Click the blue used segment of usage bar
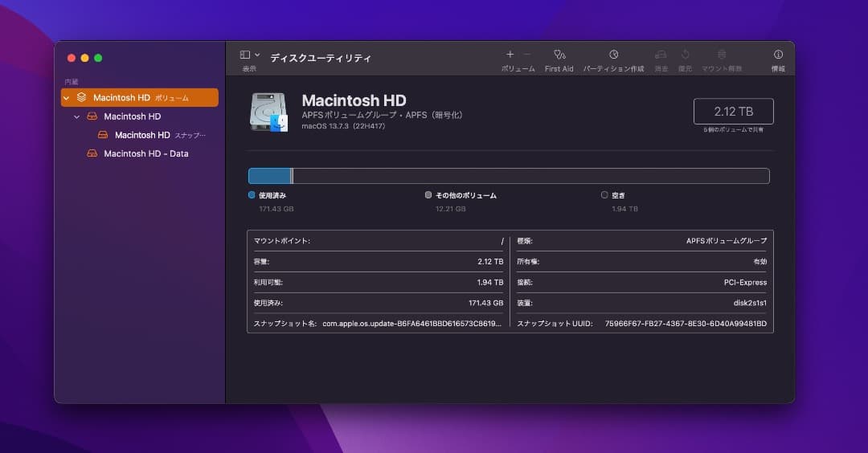The height and width of the screenshot is (453, 868). click(x=269, y=176)
